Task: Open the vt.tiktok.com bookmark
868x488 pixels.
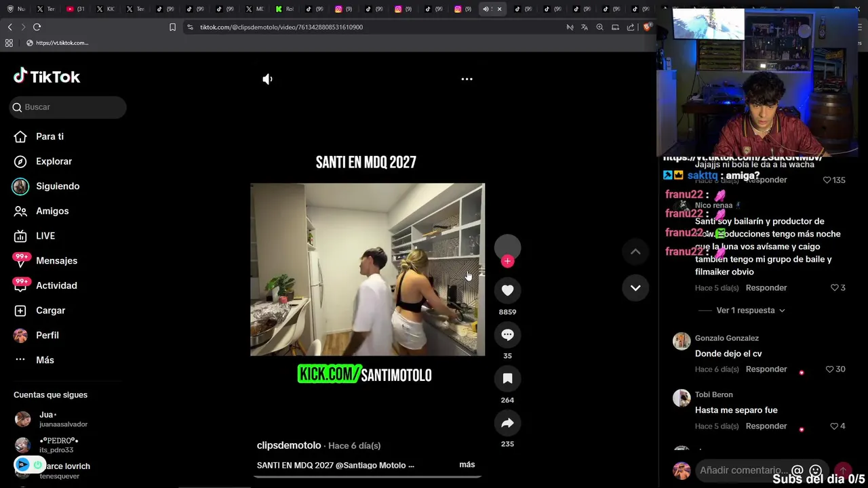Action: (x=57, y=43)
